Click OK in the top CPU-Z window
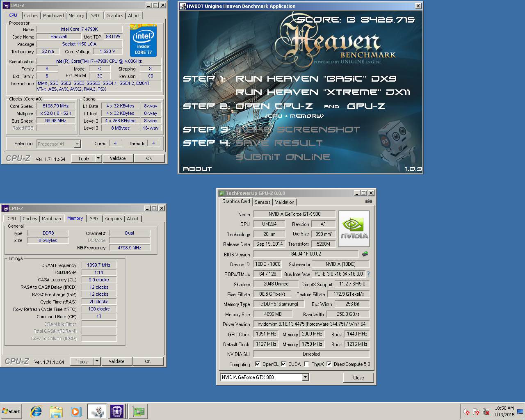 click(149, 158)
